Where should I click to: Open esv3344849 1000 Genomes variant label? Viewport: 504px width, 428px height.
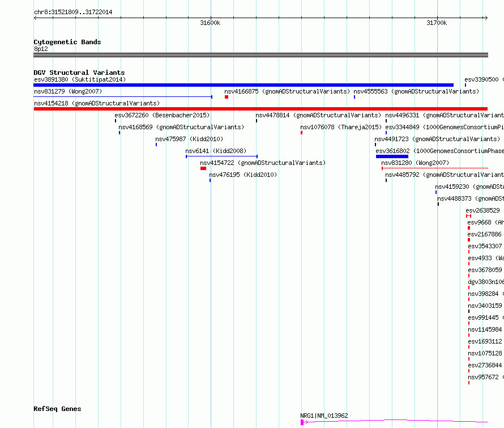[x=445, y=127]
